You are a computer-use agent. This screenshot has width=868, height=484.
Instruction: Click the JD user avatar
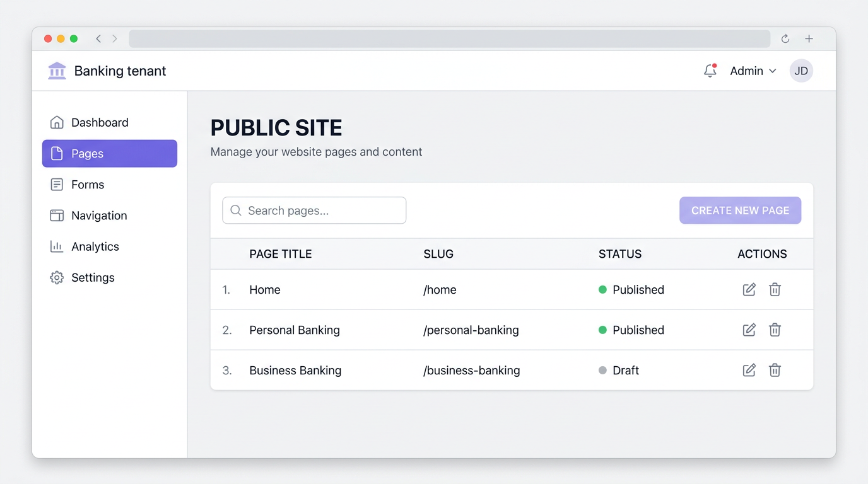801,71
